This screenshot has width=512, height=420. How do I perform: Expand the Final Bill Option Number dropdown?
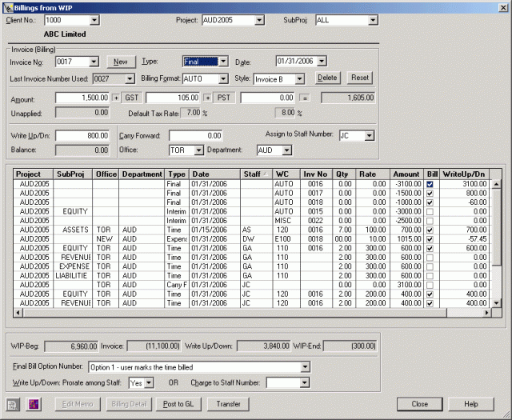click(x=304, y=366)
